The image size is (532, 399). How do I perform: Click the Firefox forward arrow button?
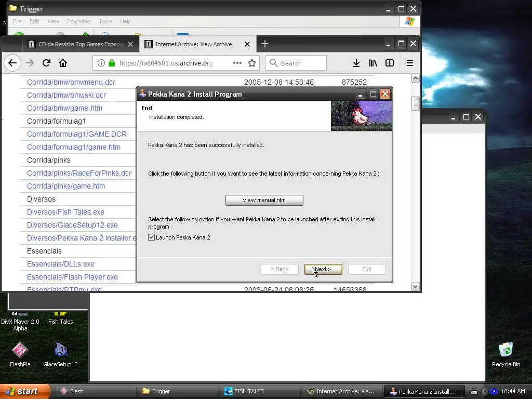tap(30, 63)
